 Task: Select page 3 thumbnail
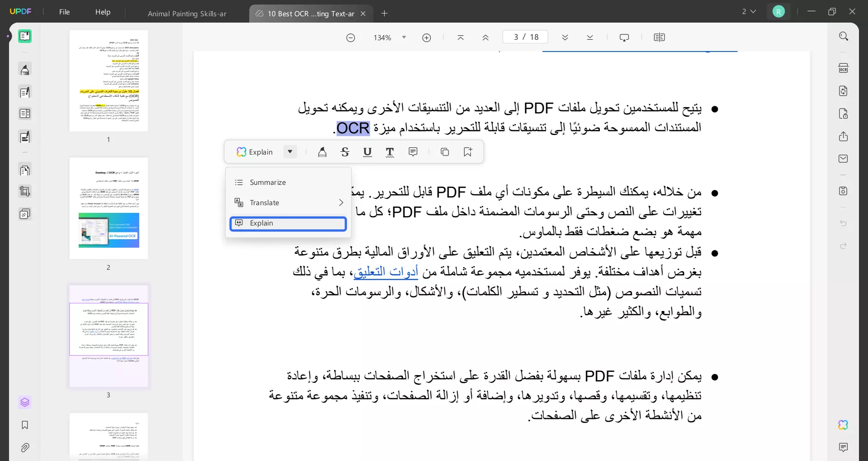[108, 336]
